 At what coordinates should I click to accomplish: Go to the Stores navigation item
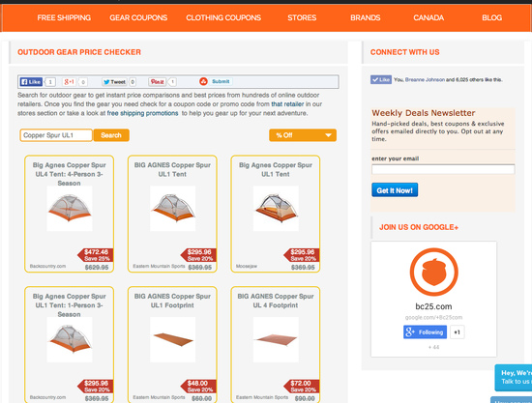tap(302, 17)
